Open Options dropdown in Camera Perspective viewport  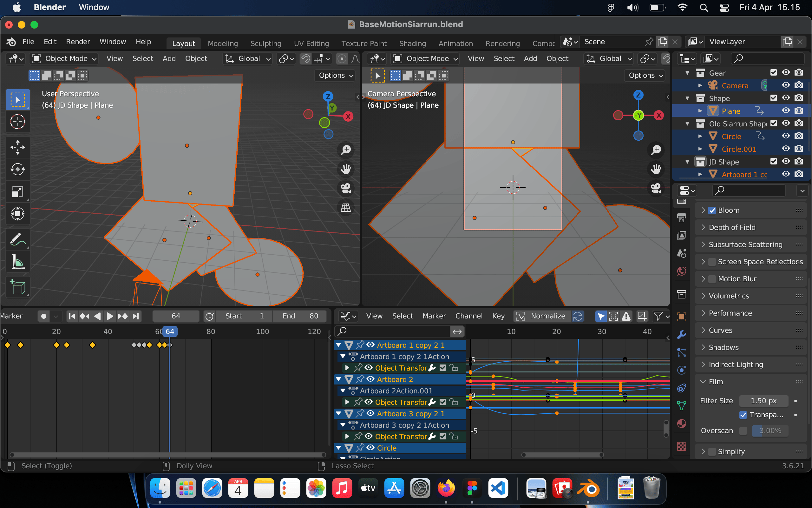click(x=645, y=76)
